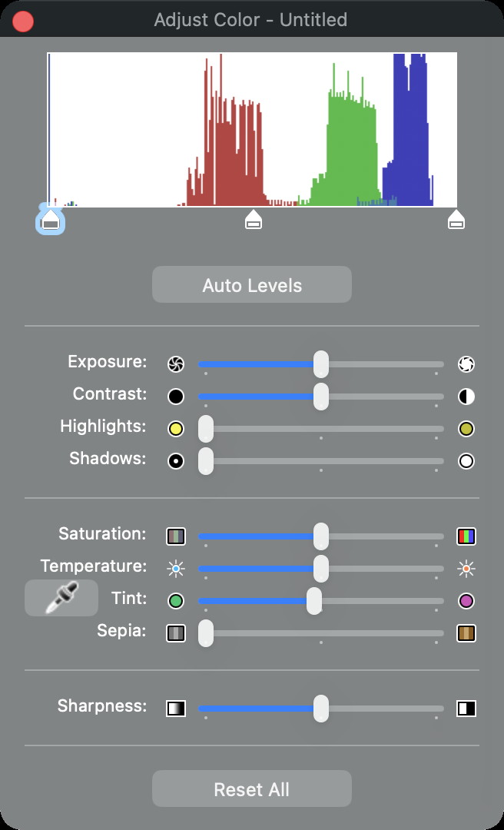Image resolution: width=504 pixels, height=830 pixels.
Task: Click the magenta tint circle icon
Action: coord(466,601)
